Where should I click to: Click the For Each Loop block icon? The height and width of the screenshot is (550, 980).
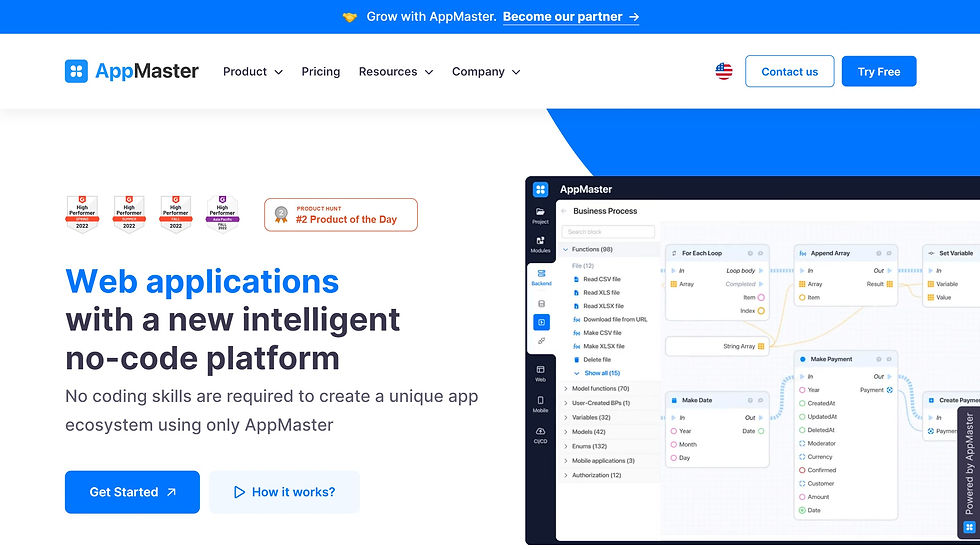(674, 253)
